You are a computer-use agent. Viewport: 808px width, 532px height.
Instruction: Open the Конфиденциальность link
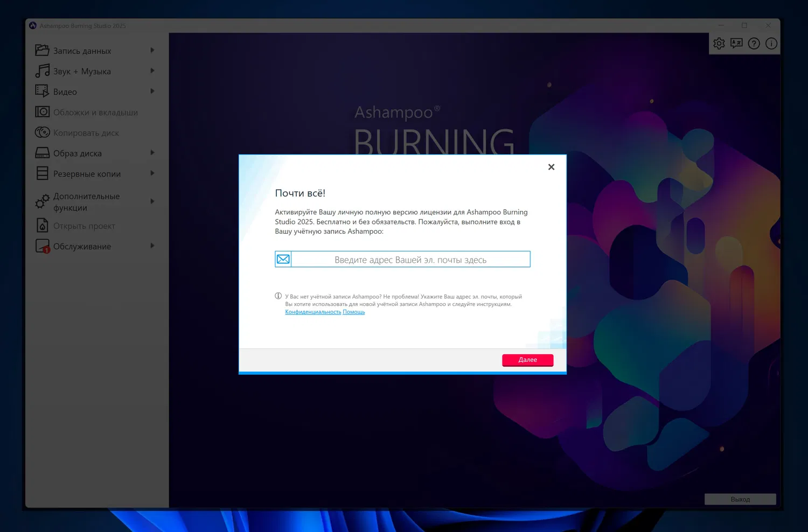pos(313,312)
